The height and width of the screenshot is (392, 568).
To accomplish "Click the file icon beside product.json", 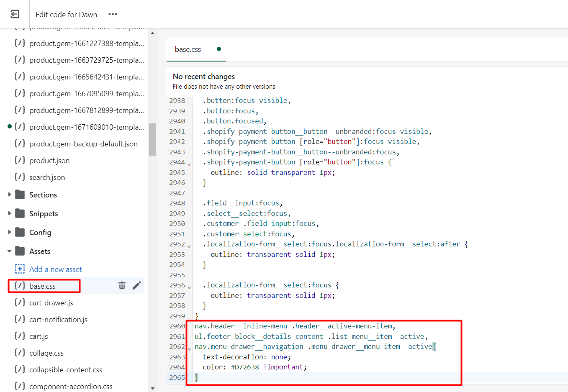I will point(20,160).
